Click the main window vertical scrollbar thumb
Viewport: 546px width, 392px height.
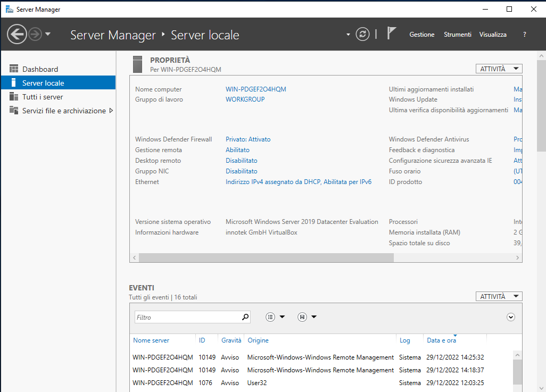tap(541, 105)
